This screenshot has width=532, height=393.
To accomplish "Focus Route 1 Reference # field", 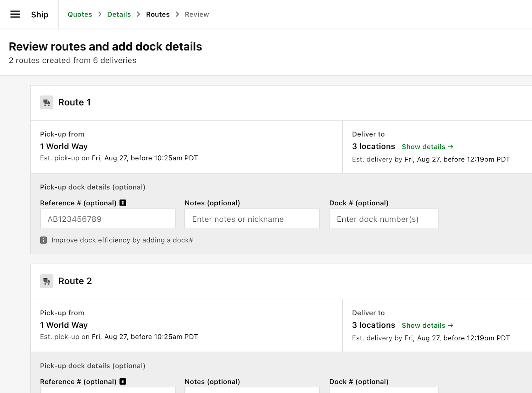I will [x=108, y=219].
